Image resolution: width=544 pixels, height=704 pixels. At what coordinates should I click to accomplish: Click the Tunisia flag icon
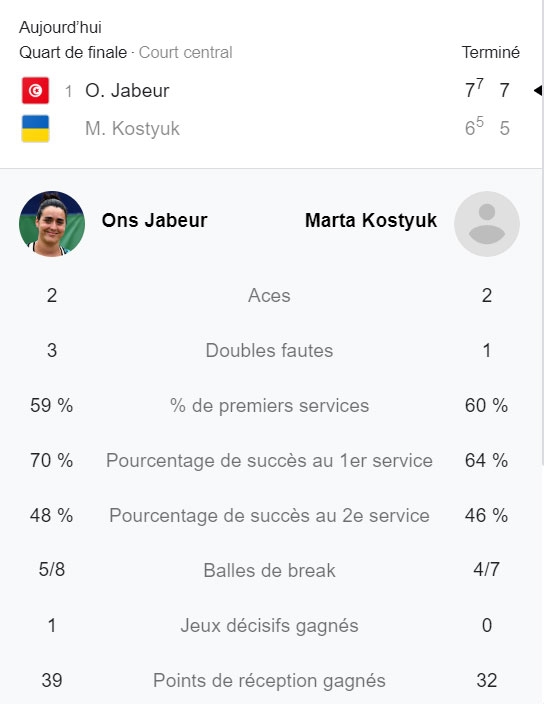tap(35, 90)
